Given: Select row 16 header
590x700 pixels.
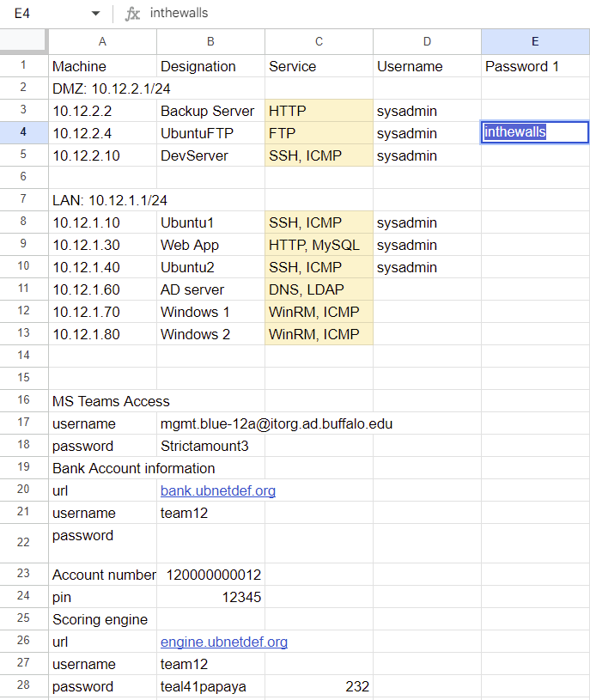Looking at the screenshot, I should 23,400.
